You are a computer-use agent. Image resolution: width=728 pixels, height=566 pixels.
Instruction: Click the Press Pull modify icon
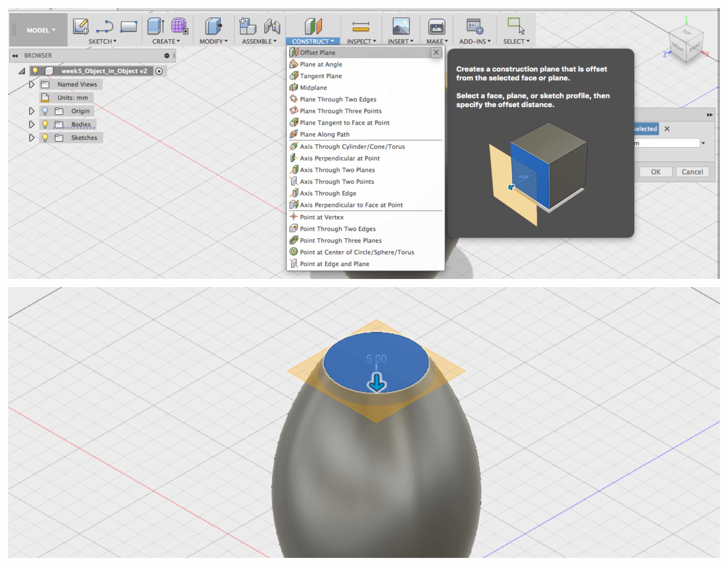click(x=213, y=26)
